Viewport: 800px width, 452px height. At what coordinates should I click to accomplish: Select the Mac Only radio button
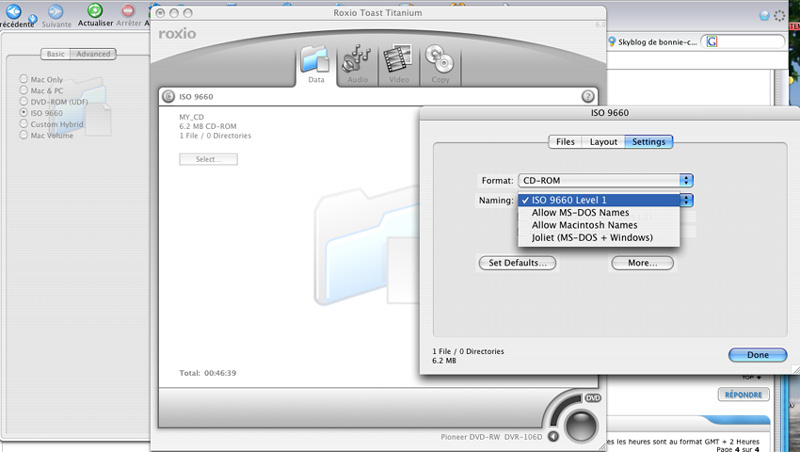[23, 79]
